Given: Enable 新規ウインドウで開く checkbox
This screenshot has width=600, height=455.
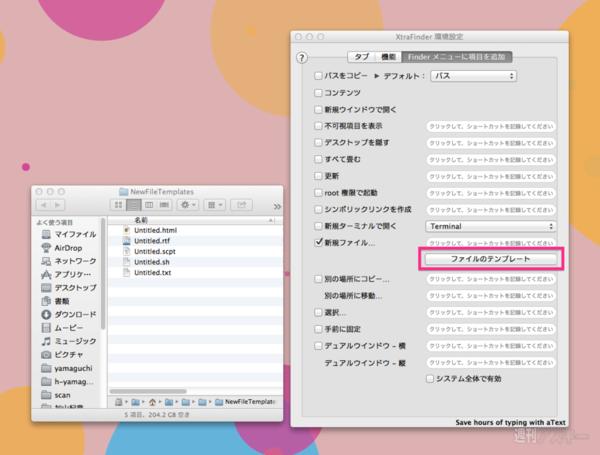Looking at the screenshot, I should click(x=318, y=109).
